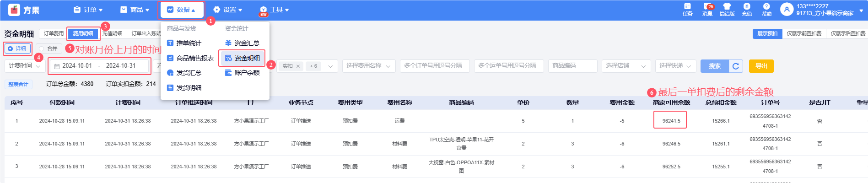Remove the 实扣 filter tag

click(x=298, y=66)
